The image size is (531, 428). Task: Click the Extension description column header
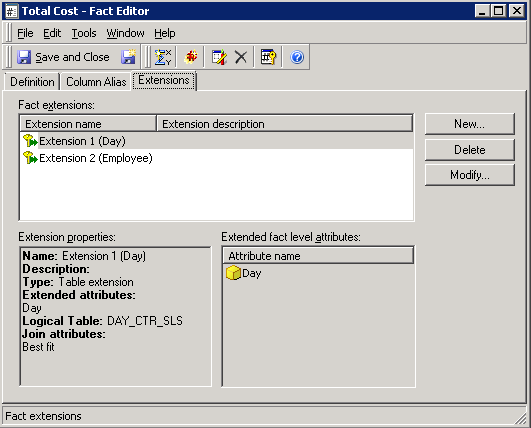[285, 124]
